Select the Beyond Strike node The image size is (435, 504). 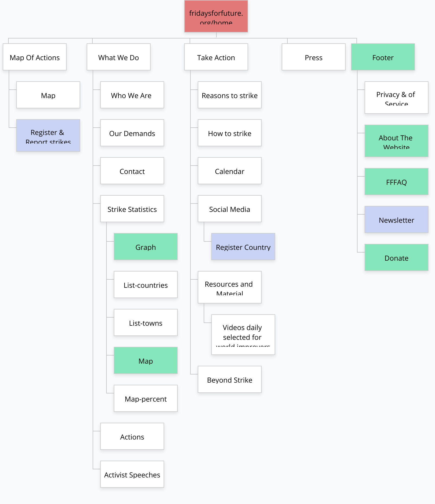[229, 380]
